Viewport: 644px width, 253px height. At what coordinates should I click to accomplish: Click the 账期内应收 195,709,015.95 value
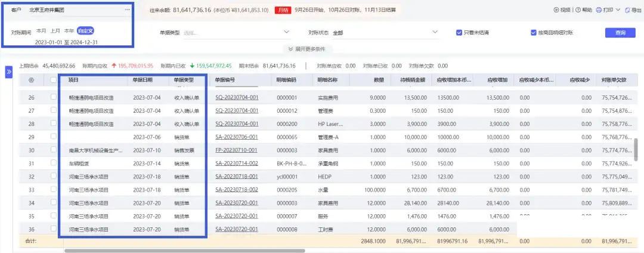pyautogui.click(x=135, y=66)
